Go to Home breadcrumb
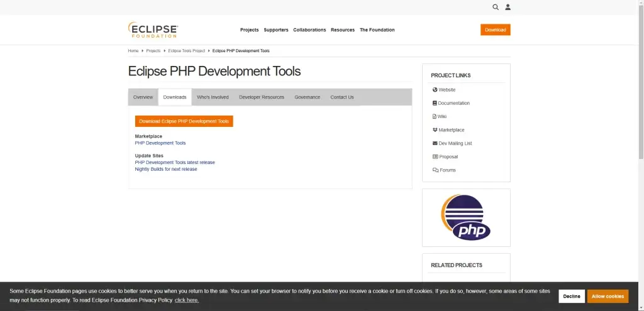Viewport: 644px width, 311px height. [x=133, y=51]
